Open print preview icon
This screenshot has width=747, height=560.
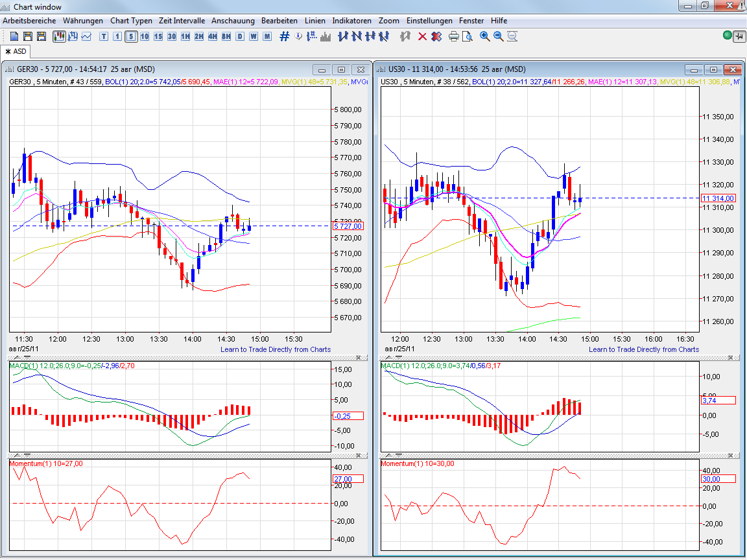click(466, 36)
